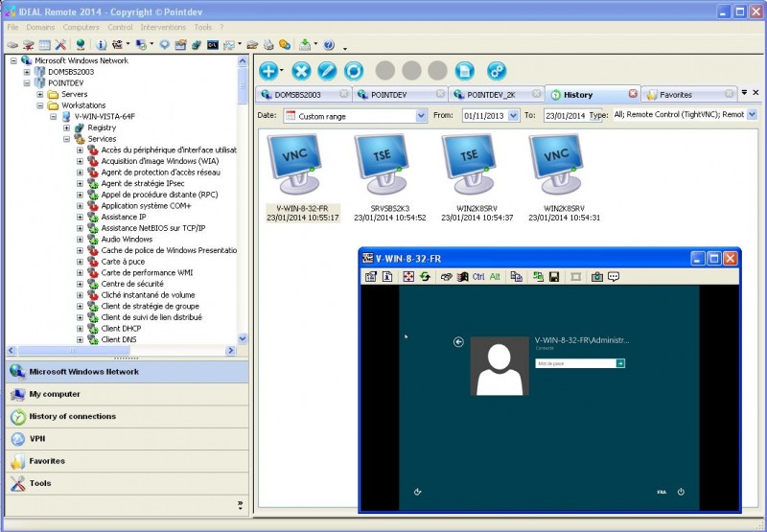767x532 pixels.
Task: Click the green refresh icon in VNC window
Action: tap(425, 277)
